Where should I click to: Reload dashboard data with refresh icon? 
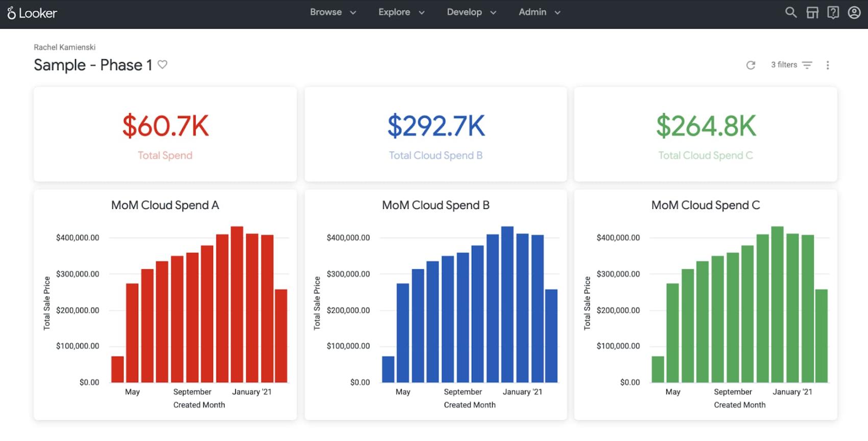(x=751, y=65)
